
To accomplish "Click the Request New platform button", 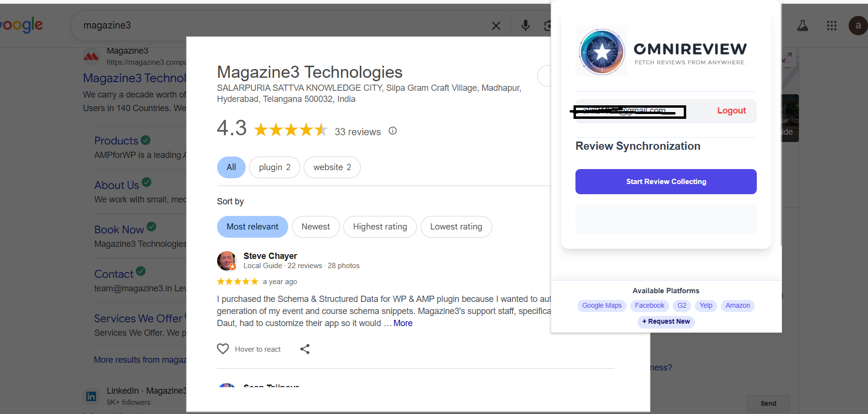I will pyautogui.click(x=665, y=322).
